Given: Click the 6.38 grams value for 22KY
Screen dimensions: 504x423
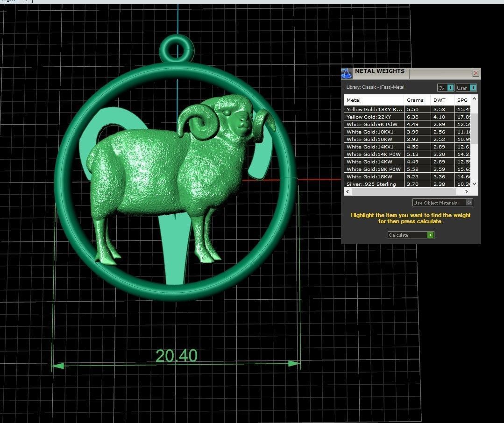Looking at the screenshot, I should click(x=413, y=117).
